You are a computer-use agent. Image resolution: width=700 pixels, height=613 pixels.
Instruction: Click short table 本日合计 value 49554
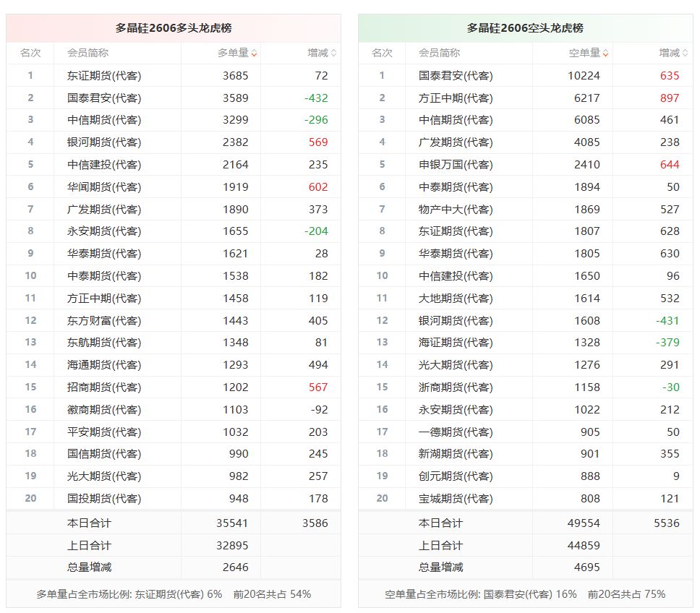584,523
